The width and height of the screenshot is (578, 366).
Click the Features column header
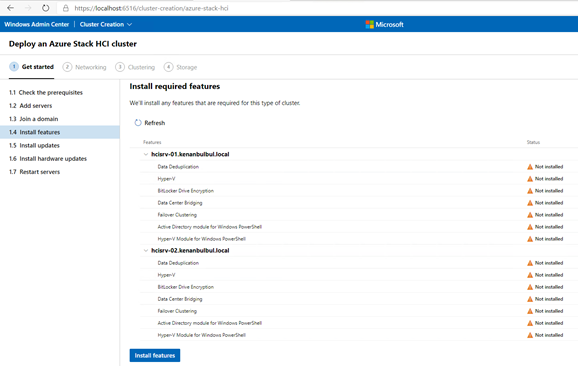(x=152, y=142)
